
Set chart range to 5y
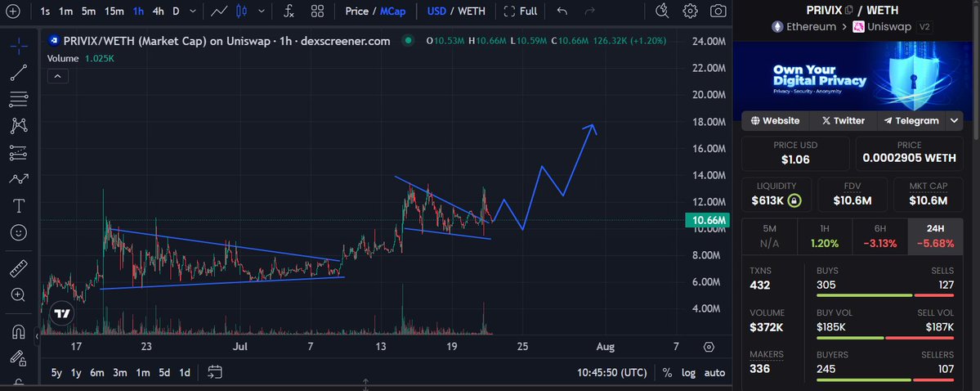tap(56, 373)
